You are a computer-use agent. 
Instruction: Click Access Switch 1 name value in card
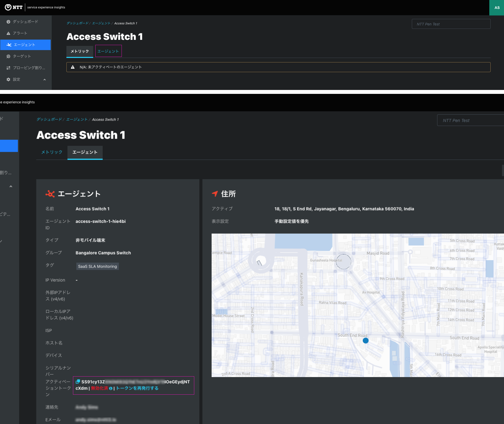[92, 209]
